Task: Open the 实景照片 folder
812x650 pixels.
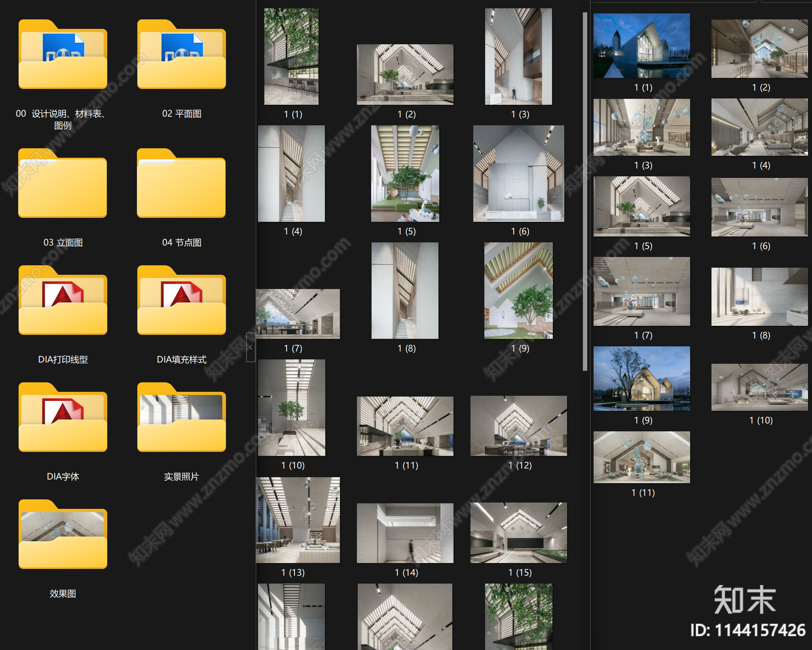Action: tap(182, 417)
